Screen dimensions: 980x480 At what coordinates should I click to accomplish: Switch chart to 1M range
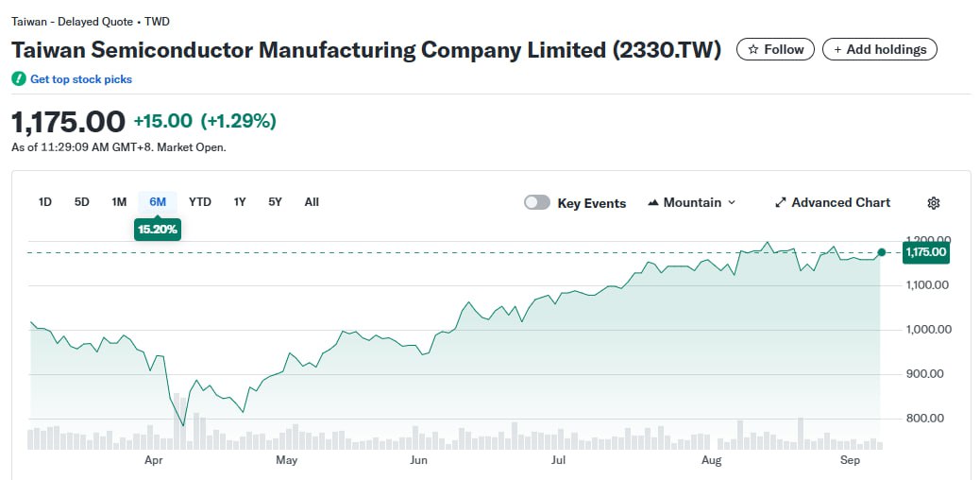pos(119,202)
